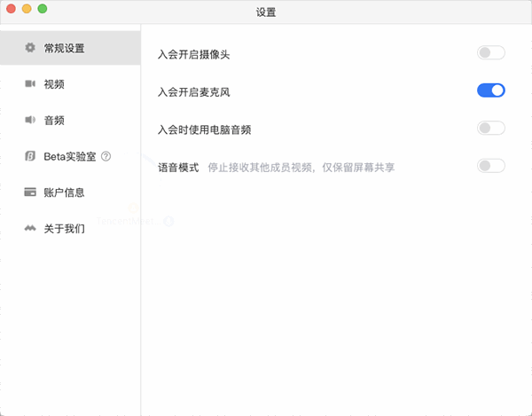Viewport: 532px width, 416px height.
Task: Minimize the settings window with yellow button
Action: [x=27, y=9]
